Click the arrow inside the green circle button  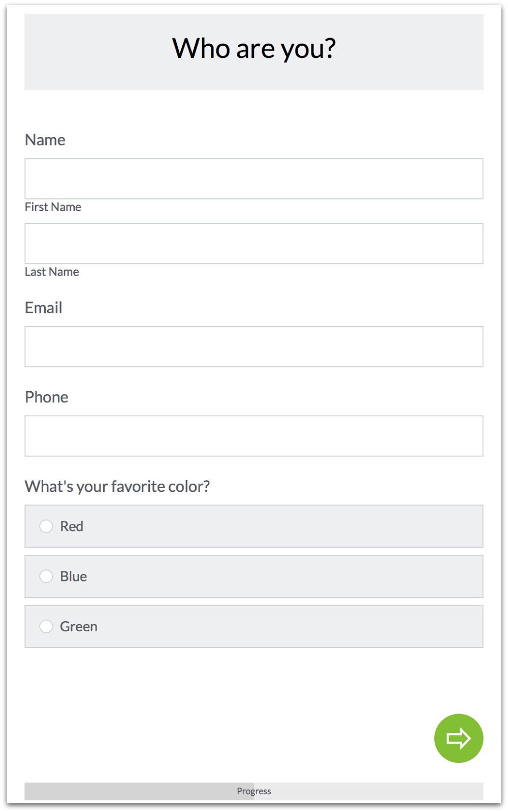458,738
